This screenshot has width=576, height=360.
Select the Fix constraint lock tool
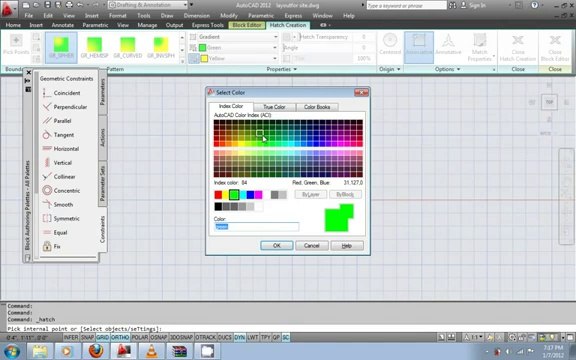51,246
